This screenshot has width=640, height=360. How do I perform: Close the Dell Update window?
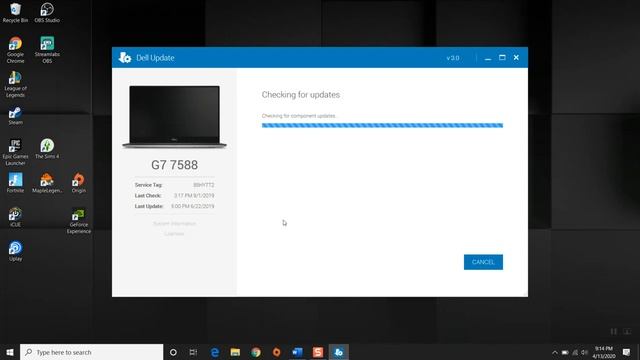pyautogui.click(x=516, y=58)
